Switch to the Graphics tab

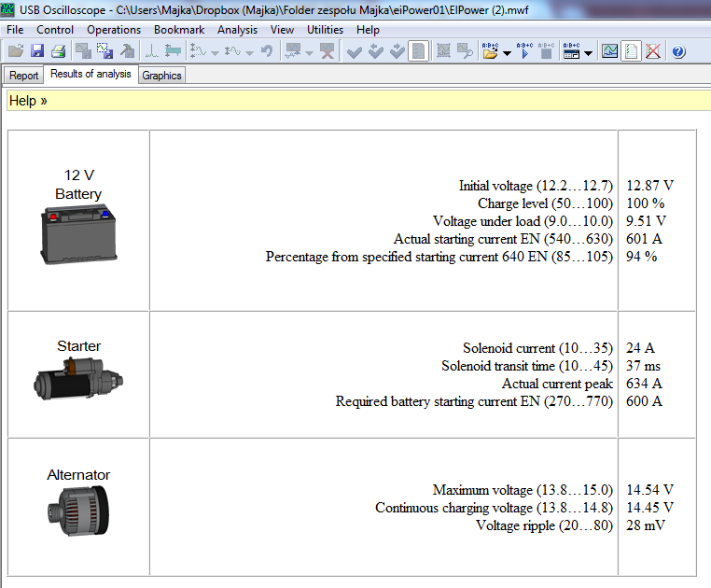pyautogui.click(x=161, y=76)
